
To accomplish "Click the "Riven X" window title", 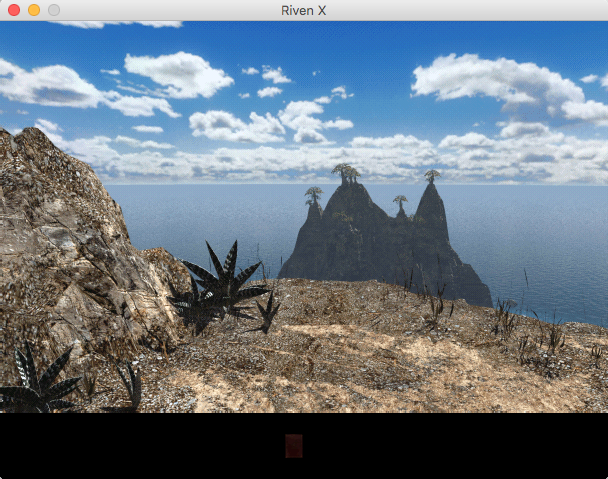I will (x=304, y=10).
